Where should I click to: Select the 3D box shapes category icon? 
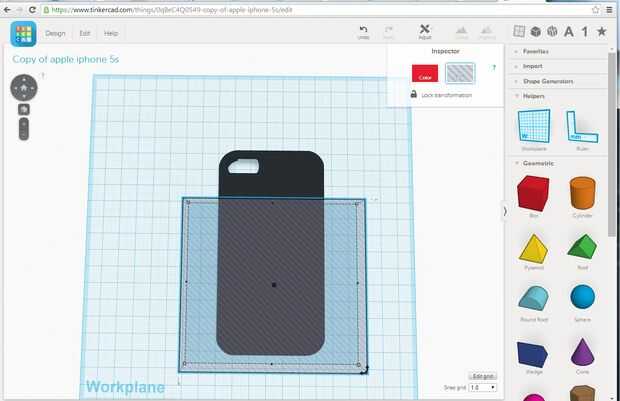tap(536, 31)
